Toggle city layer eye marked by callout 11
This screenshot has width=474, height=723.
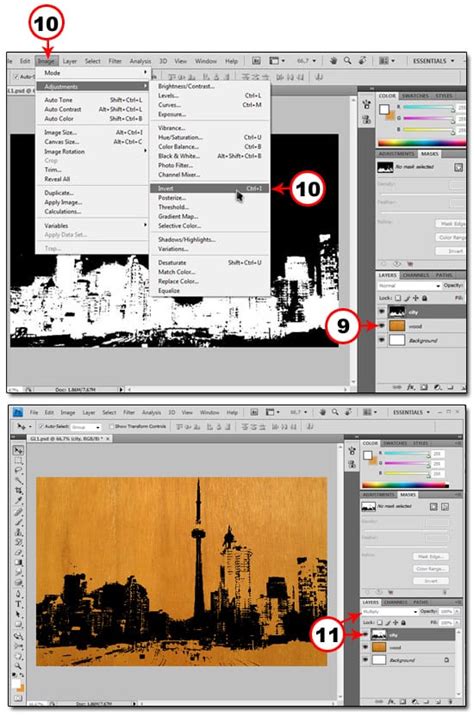click(x=366, y=635)
